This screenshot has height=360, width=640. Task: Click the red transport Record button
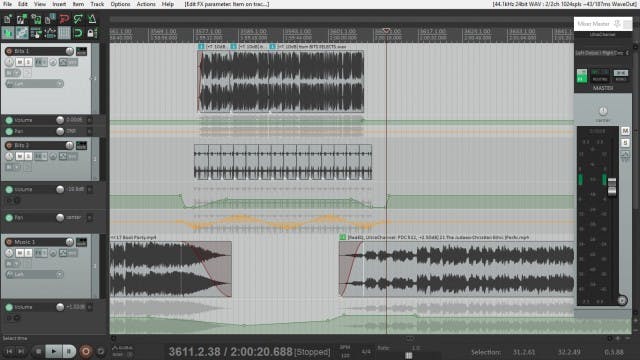pos(86,351)
